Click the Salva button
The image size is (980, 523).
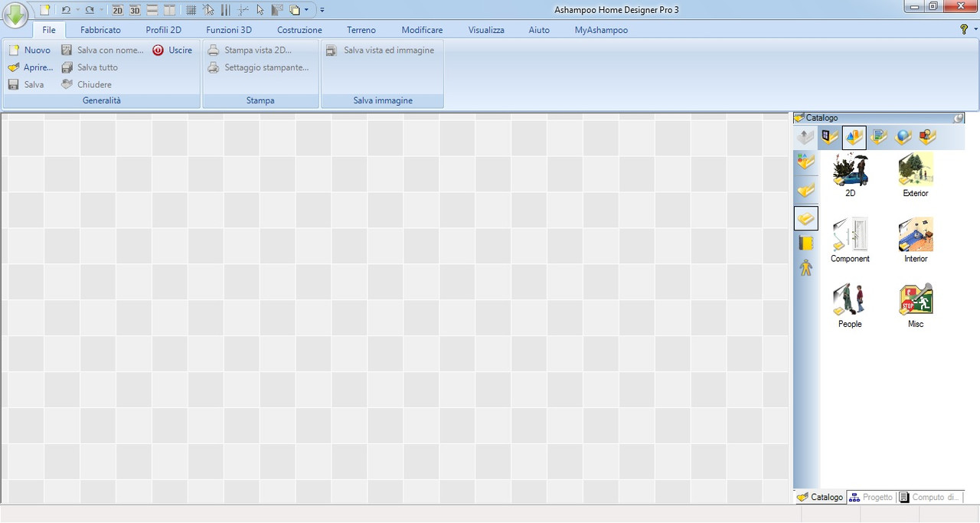pos(25,84)
